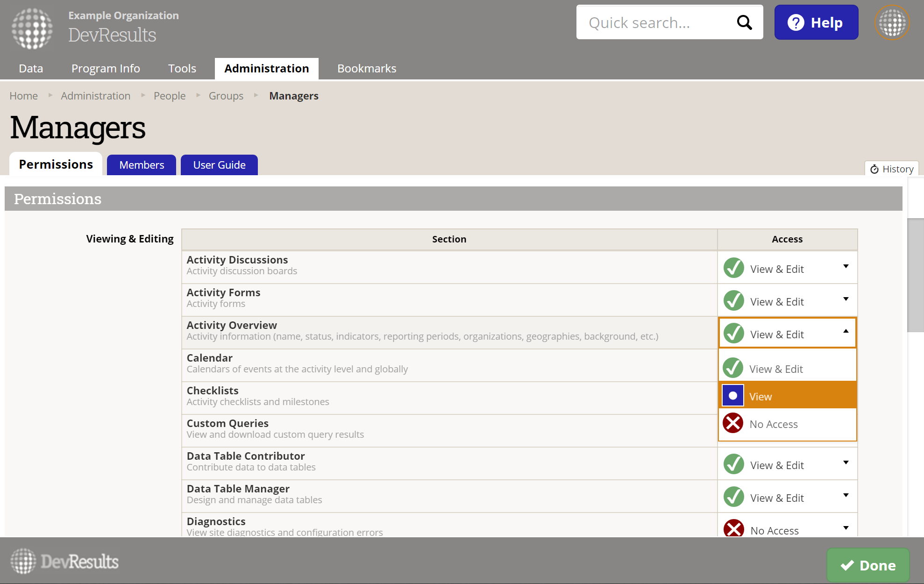Click green check icon for Activity Forms
This screenshot has width=924, height=584.
(733, 301)
